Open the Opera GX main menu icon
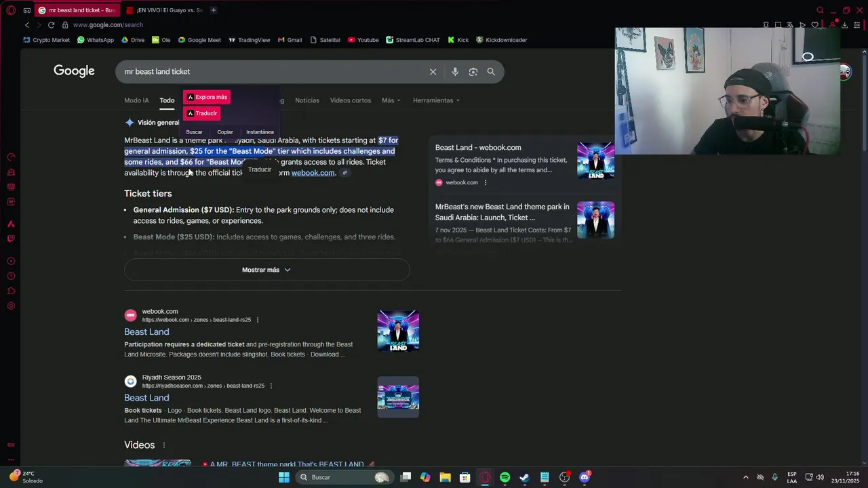The width and height of the screenshot is (868, 488). point(11,10)
